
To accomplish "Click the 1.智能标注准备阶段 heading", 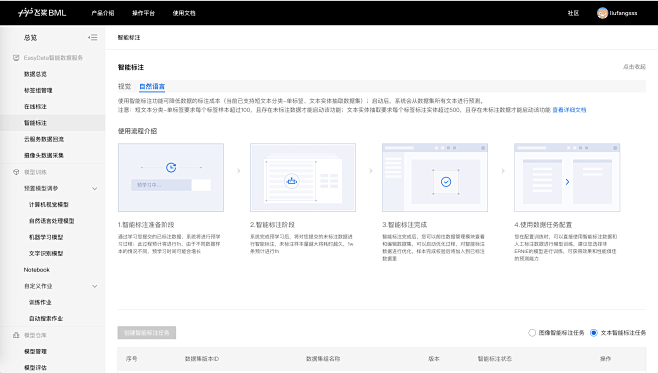I will (x=146, y=225).
